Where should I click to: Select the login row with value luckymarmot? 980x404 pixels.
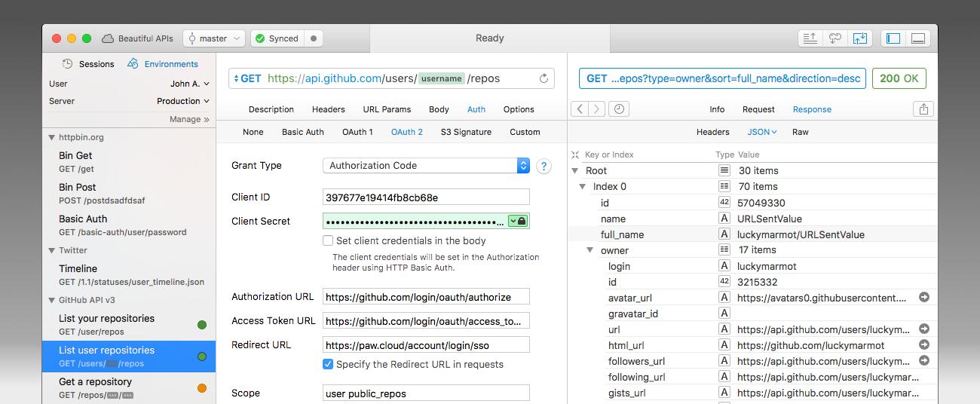tap(752, 266)
